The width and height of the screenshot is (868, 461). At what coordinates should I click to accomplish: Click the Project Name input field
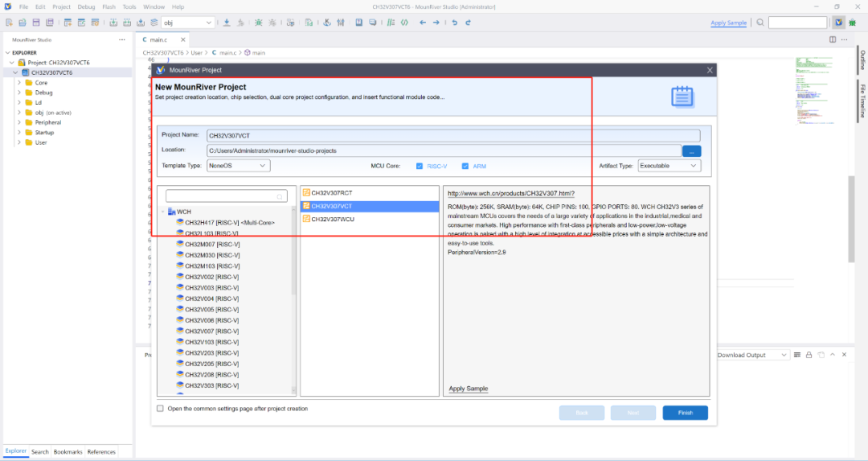(452, 135)
